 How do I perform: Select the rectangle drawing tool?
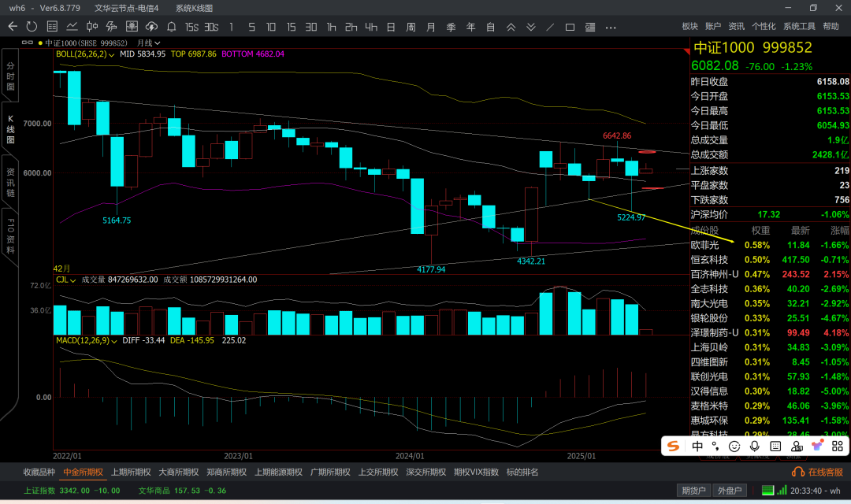coord(570,27)
